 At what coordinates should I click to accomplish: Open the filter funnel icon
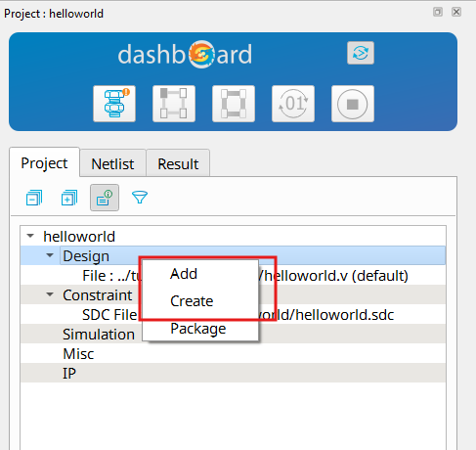(140, 198)
